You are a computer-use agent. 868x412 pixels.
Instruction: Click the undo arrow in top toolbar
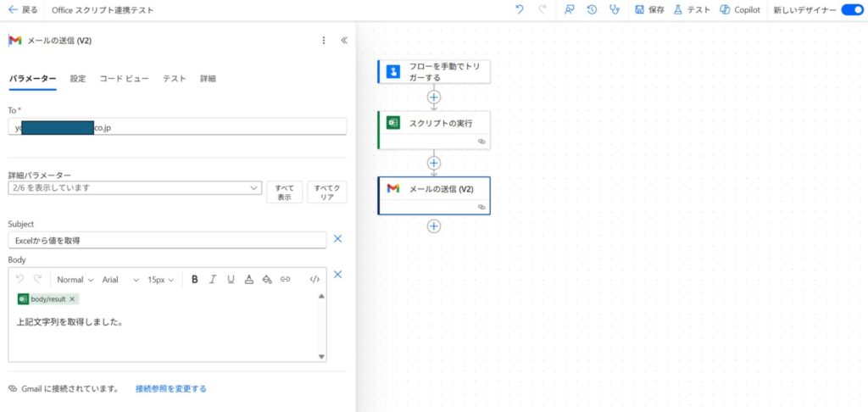520,9
